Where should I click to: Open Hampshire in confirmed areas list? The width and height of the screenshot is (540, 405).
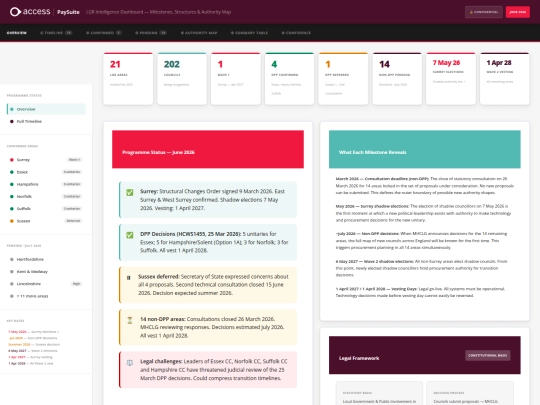[46, 184]
